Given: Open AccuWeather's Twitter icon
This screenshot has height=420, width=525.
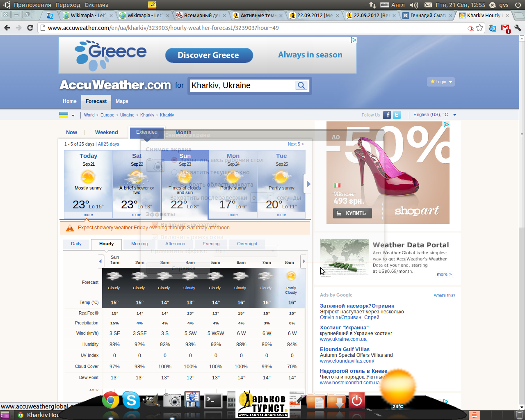Looking at the screenshot, I should (397, 115).
